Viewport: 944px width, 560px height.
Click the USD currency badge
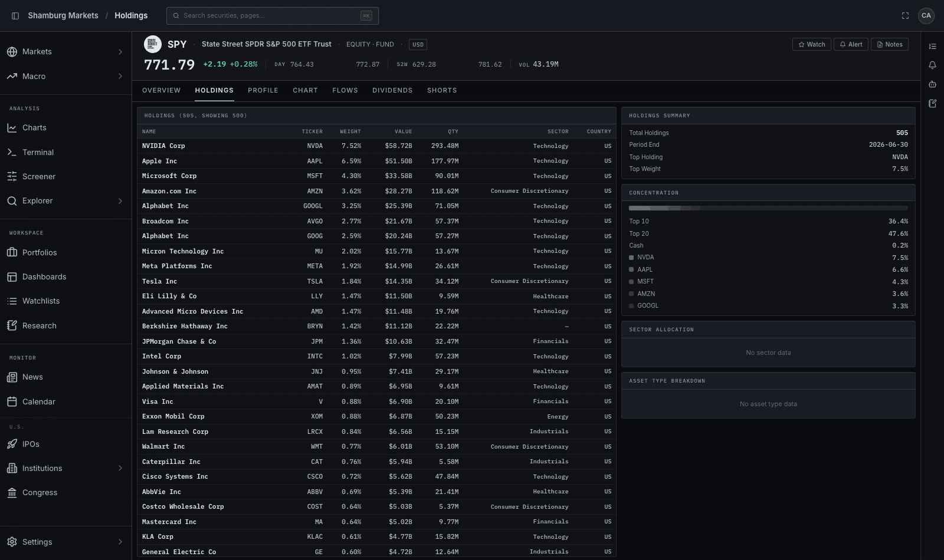click(x=418, y=44)
